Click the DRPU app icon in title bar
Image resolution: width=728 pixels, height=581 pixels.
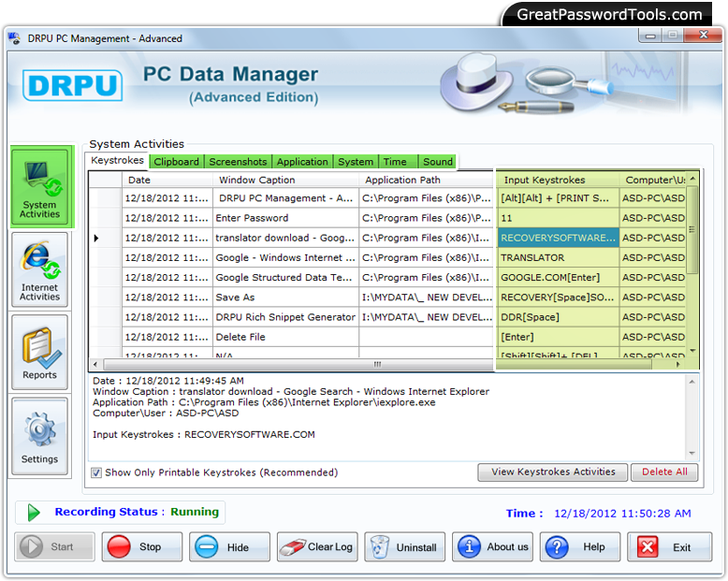[14, 38]
